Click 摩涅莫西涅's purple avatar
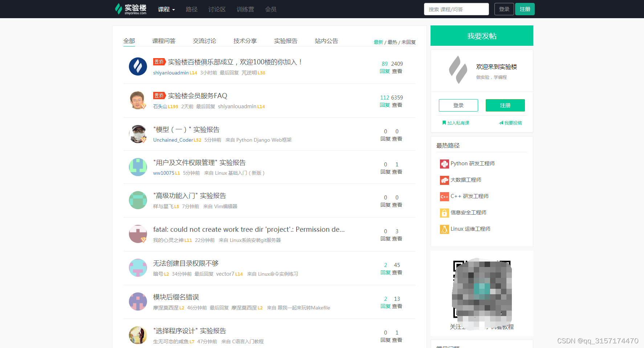The image size is (644, 348). 138,302
